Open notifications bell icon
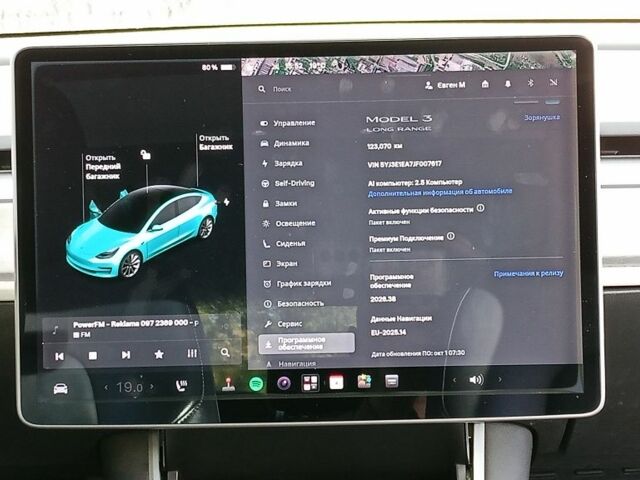This screenshot has height=480, width=640. [x=508, y=84]
